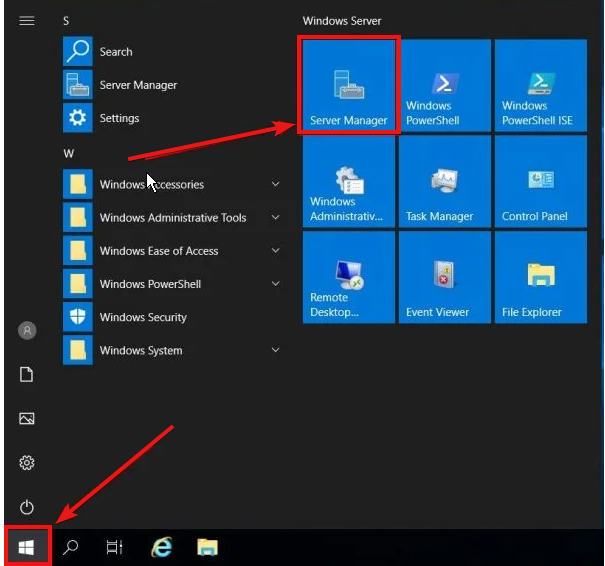Open the Power options button

tap(27, 507)
